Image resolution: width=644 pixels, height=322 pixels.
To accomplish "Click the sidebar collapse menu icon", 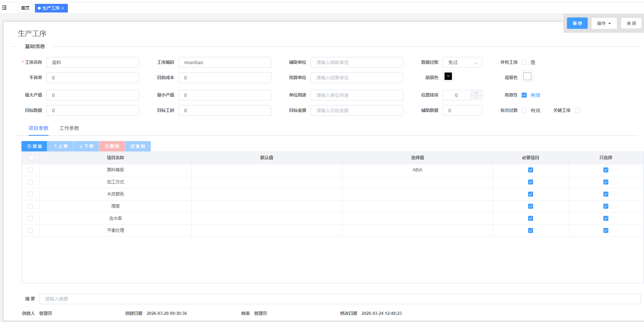I will 4,8.
